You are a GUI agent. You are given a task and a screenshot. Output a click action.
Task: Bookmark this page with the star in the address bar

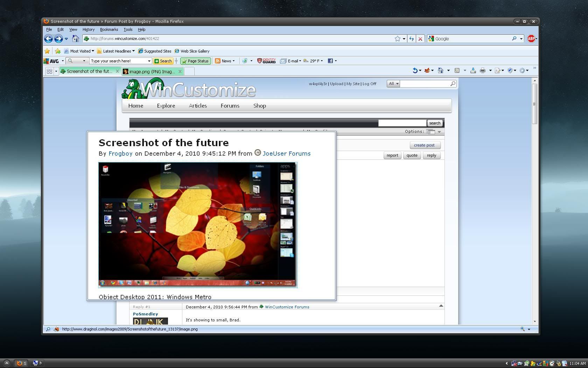point(398,39)
